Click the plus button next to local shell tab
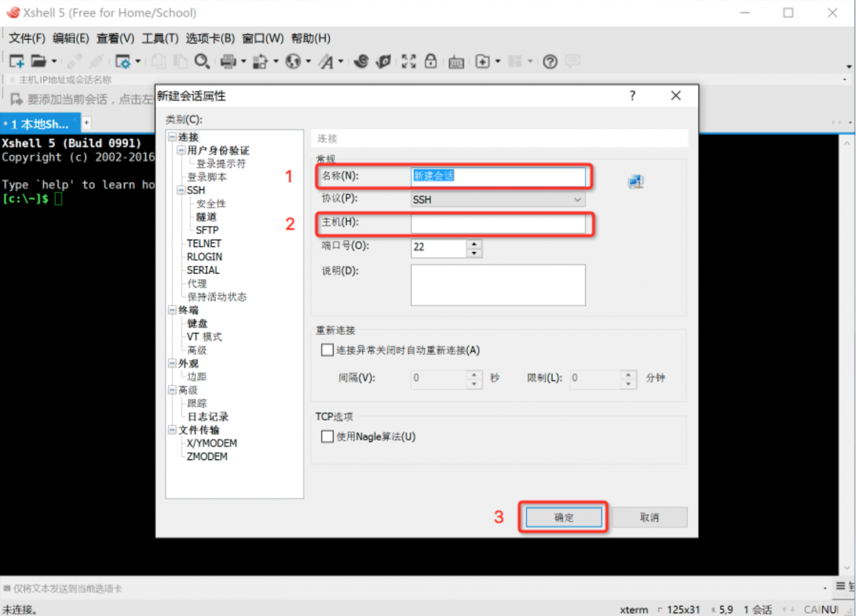 click(x=86, y=123)
